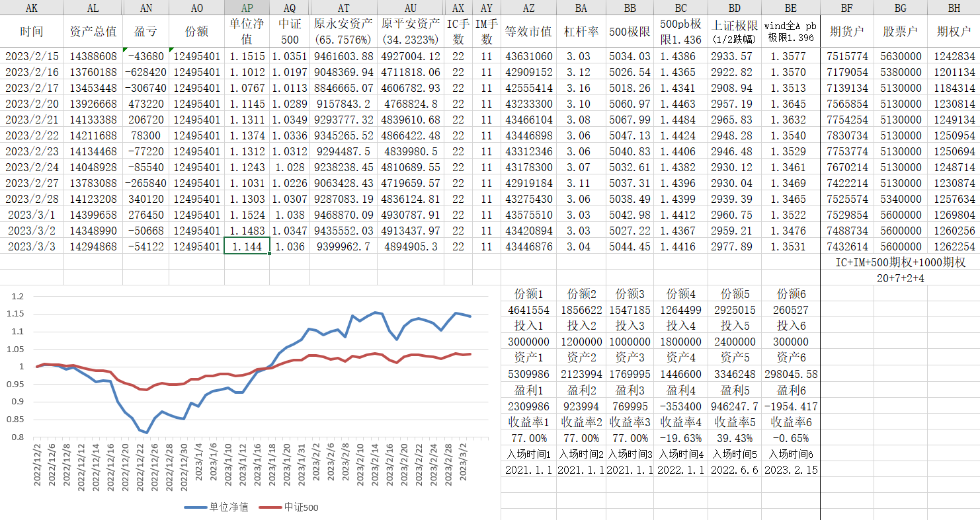The width and height of the screenshot is (980, 520).
Task: Click column header AK
Action: [32, 8]
